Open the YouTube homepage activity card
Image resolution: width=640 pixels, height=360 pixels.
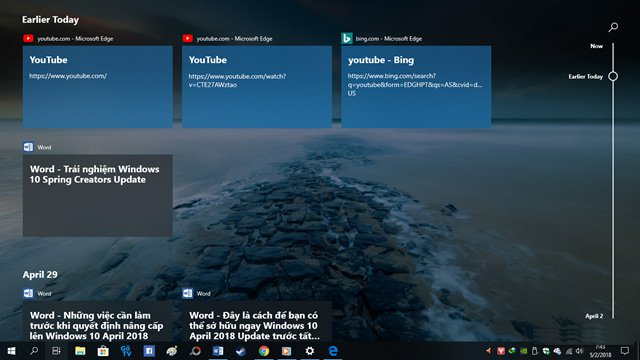pyautogui.click(x=98, y=87)
